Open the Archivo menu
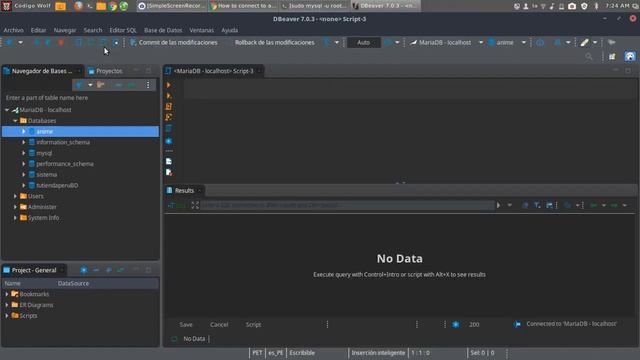 [x=13, y=30]
